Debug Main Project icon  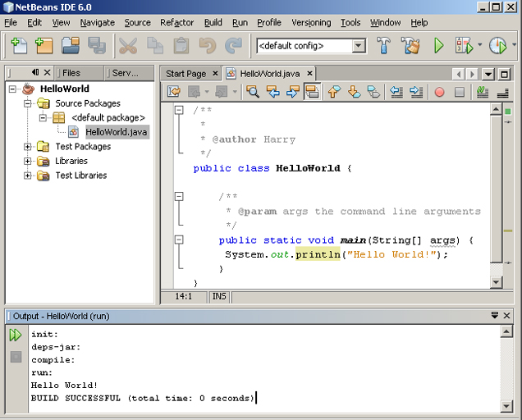(464, 46)
